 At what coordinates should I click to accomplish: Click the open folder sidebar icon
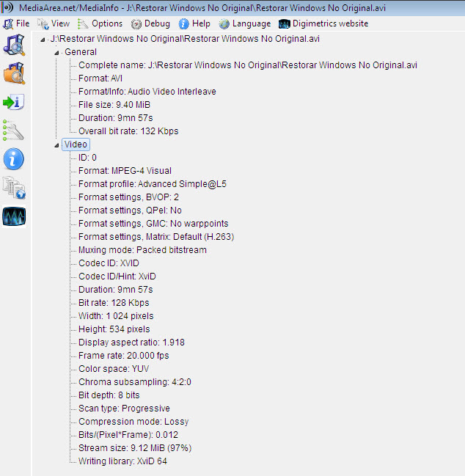pyautogui.click(x=14, y=73)
